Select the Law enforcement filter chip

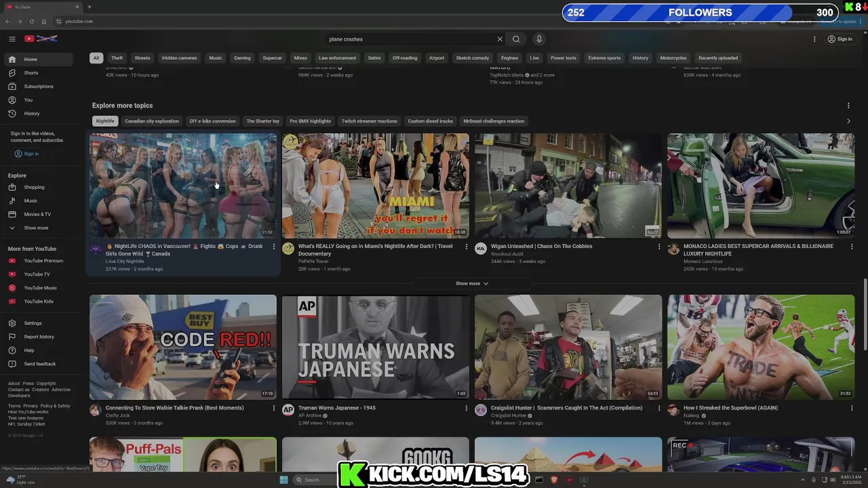tap(338, 58)
